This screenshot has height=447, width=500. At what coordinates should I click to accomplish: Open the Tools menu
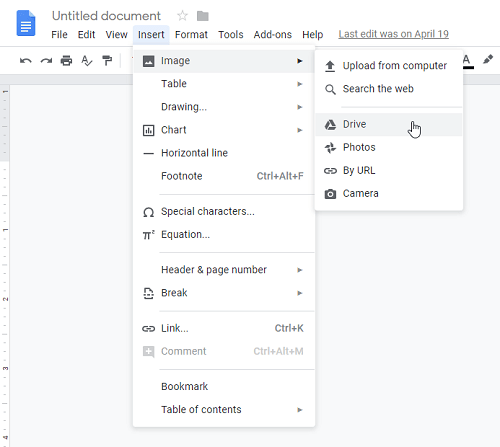(x=231, y=34)
